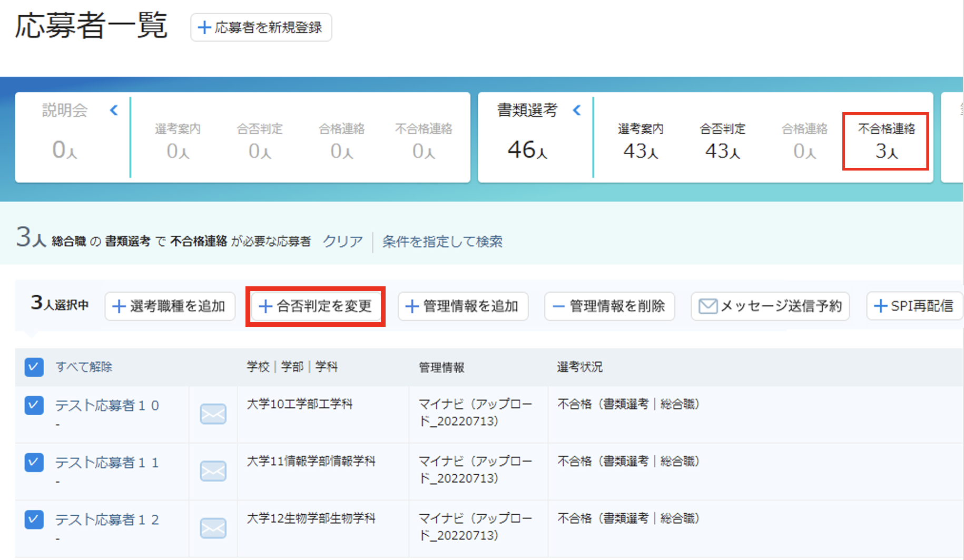Image resolution: width=964 pixels, height=560 pixels.
Task: Click mail icon for テスト応募者10
Action: pyautogui.click(x=213, y=414)
